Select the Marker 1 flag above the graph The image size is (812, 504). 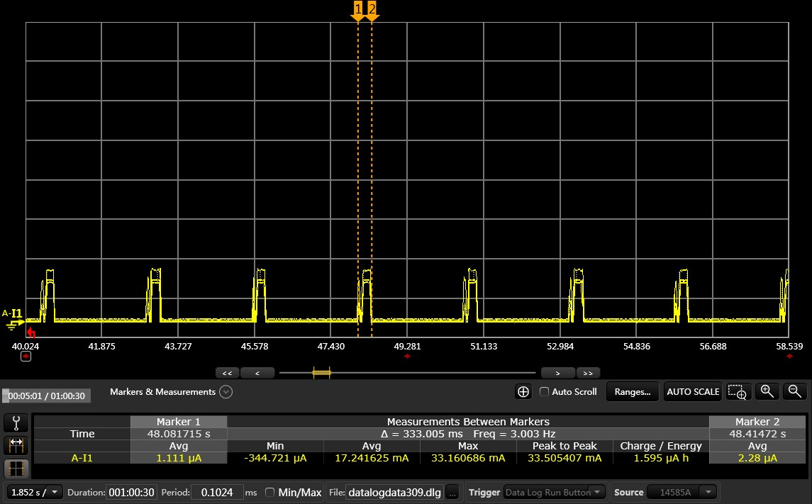point(358,11)
